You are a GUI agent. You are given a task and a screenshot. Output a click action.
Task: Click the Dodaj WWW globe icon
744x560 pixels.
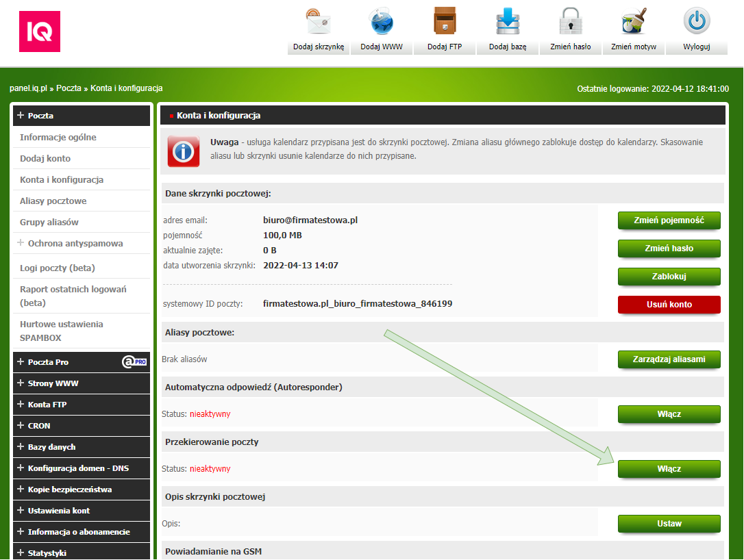[382, 21]
